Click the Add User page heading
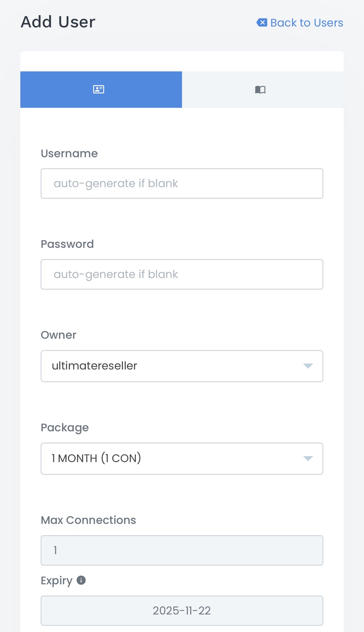 [x=58, y=22]
